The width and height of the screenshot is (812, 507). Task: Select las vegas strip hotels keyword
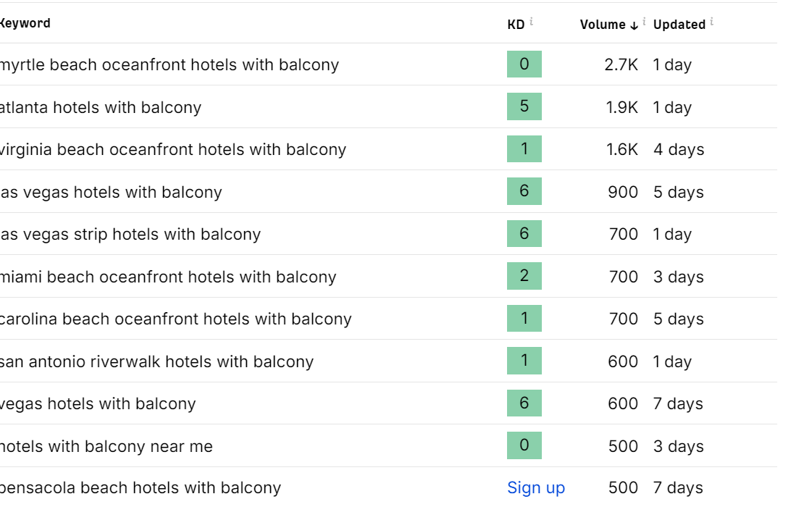click(x=130, y=235)
